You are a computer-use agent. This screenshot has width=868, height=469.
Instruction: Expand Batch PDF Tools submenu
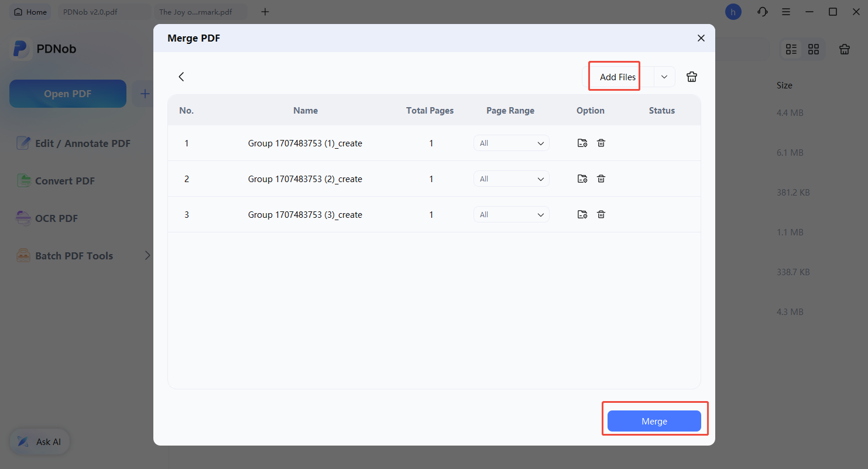point(147,255)
